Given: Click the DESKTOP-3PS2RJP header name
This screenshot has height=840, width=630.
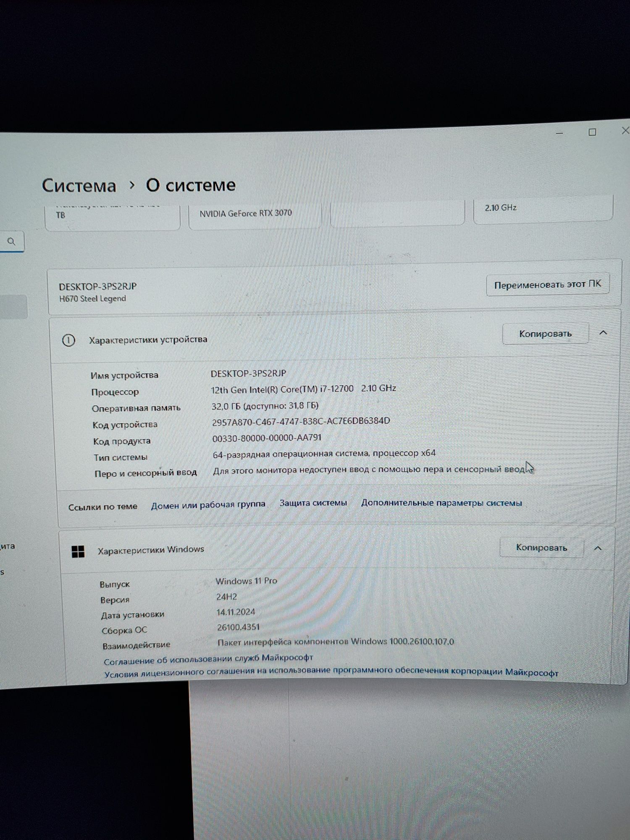Looking at the screenshot, I should point(98,286).
